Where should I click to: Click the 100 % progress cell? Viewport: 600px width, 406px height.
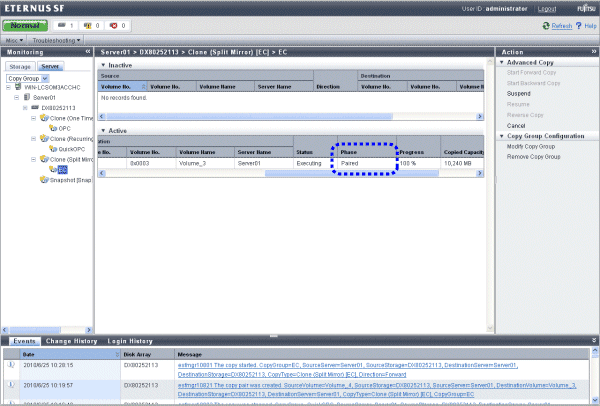[x=418, y=163]
